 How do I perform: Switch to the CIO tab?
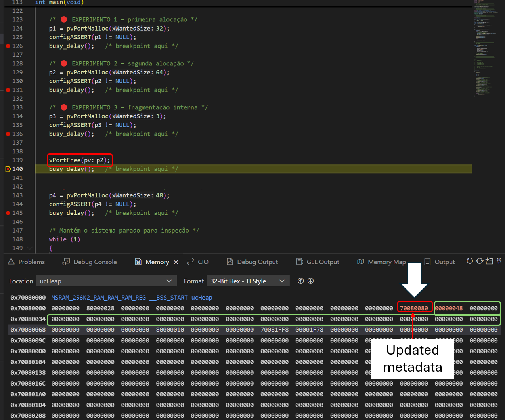click(197, 262)
